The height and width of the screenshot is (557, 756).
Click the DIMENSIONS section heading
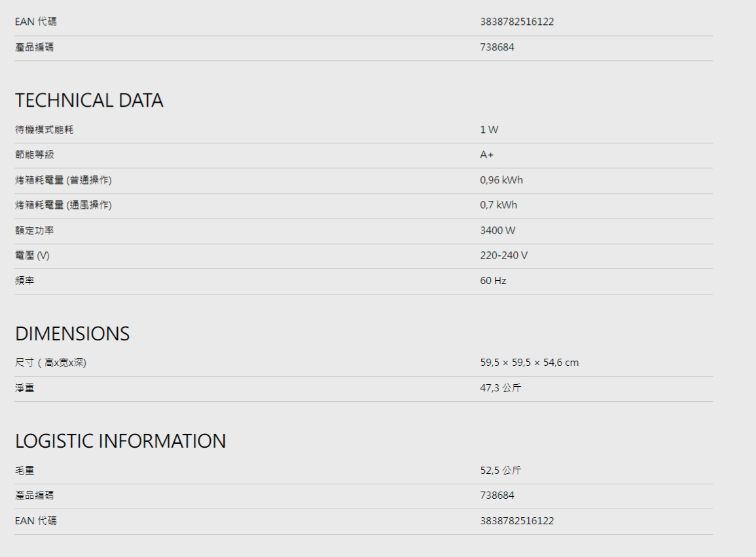pos(72,334)
